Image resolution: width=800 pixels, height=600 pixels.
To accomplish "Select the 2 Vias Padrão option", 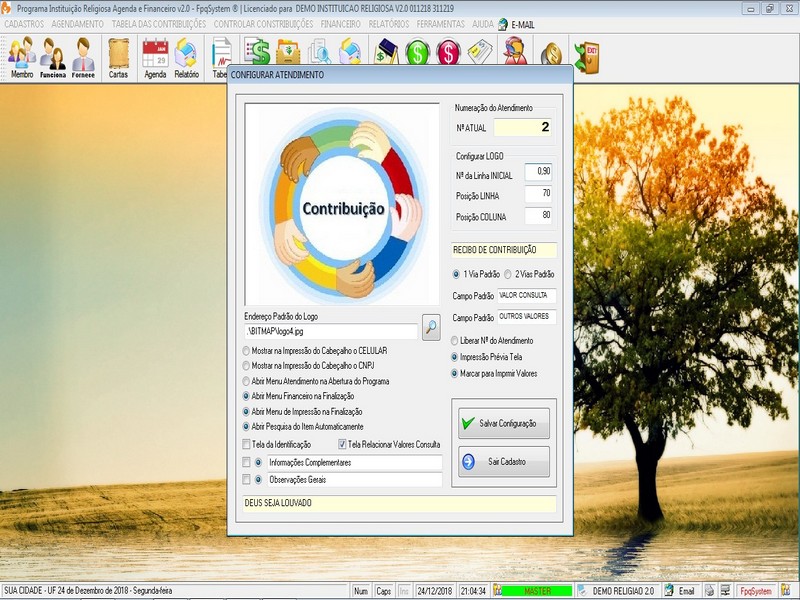I will tap(508, 274).
